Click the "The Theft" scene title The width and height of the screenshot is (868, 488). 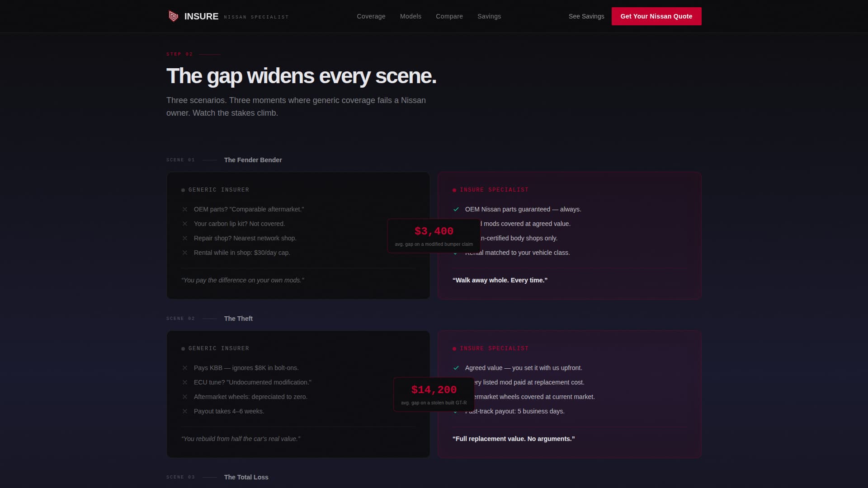(238, 319)
